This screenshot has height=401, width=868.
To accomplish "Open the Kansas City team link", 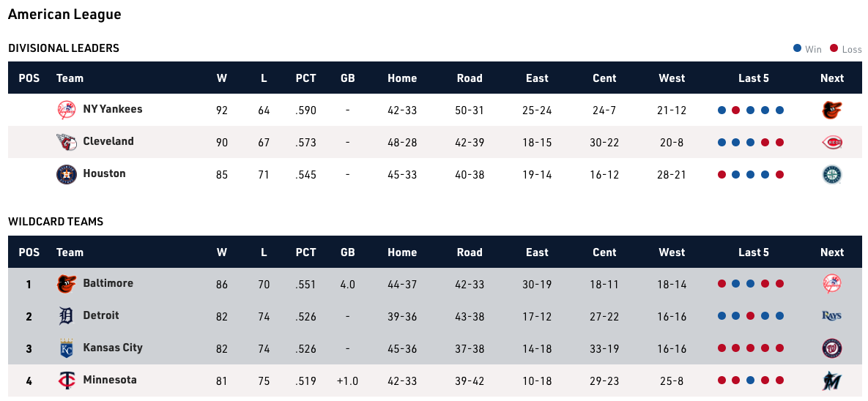I will [x=113, y=348].
